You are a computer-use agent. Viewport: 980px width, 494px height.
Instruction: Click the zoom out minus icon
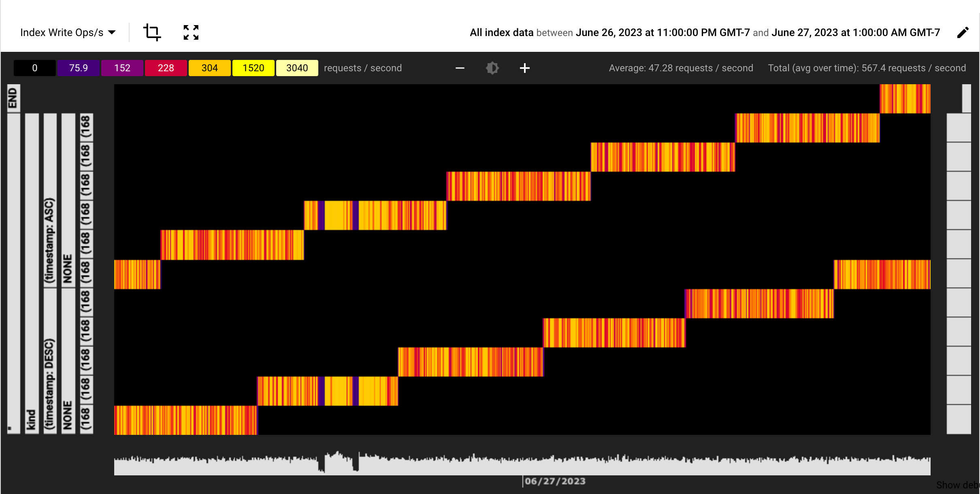pos(460,68)
